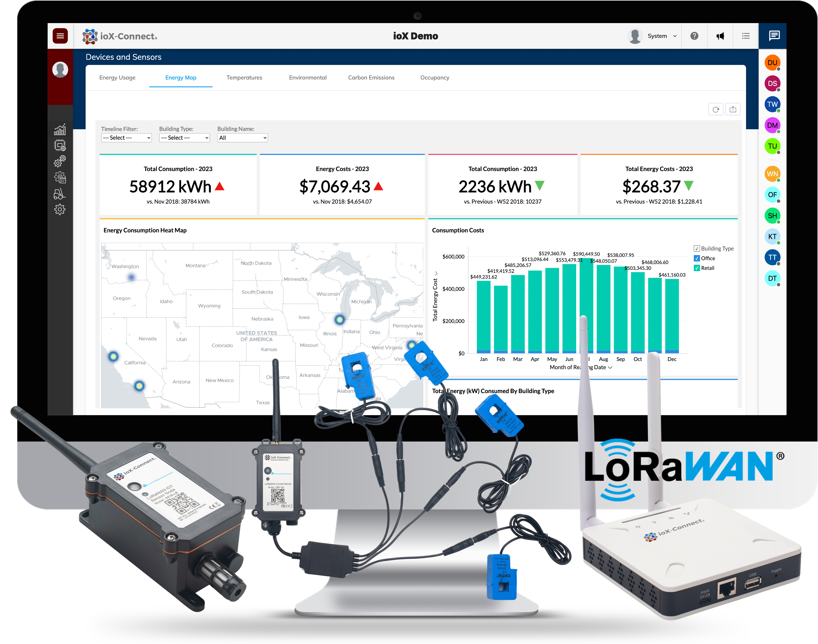Viewport: 818px width, 644px height.
Task: Click the double gears icon in the left sidebar
Action: pyautogui.click(x=60, y=161)
